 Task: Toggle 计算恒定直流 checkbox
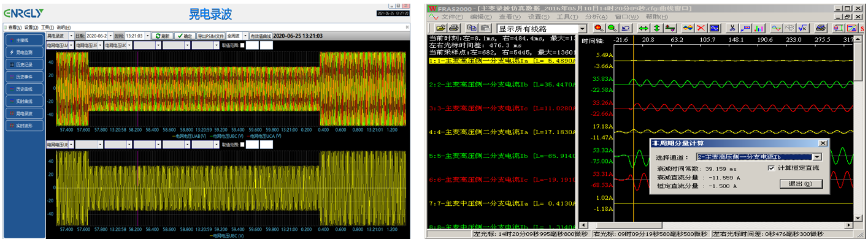pyautogui.click(x=772, y=168)
